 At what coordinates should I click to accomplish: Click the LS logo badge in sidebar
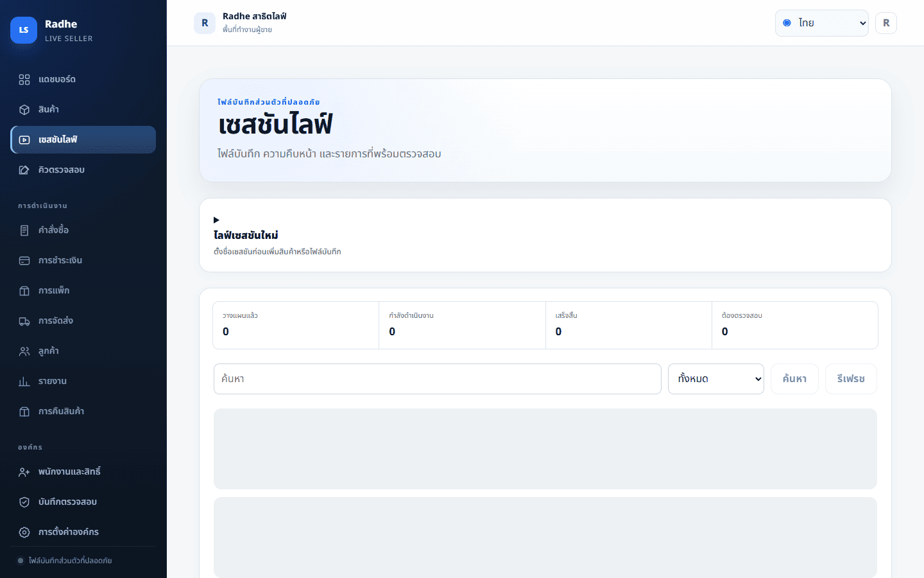pyautogui.click(x=24, y=30)
